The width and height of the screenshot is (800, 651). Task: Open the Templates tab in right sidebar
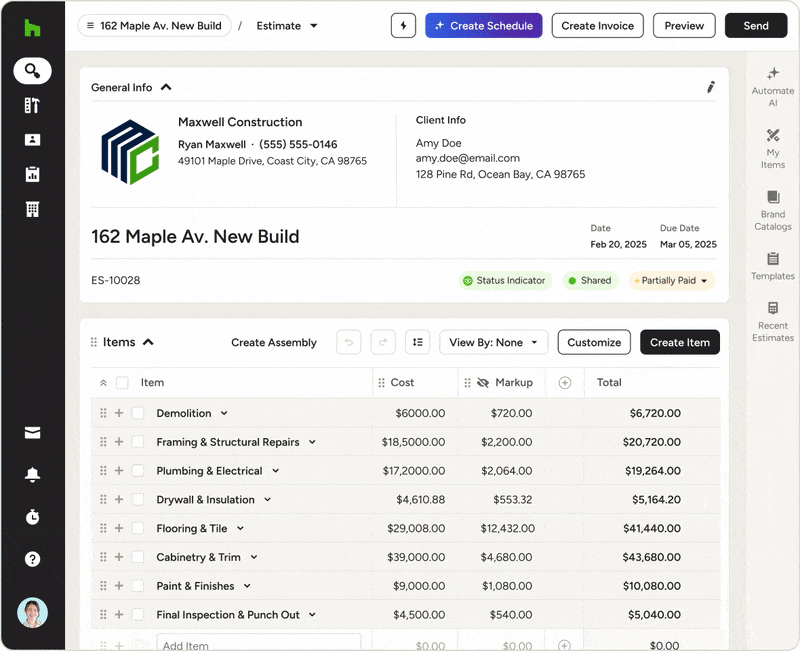pyautogui.click(x=772, y=266)
